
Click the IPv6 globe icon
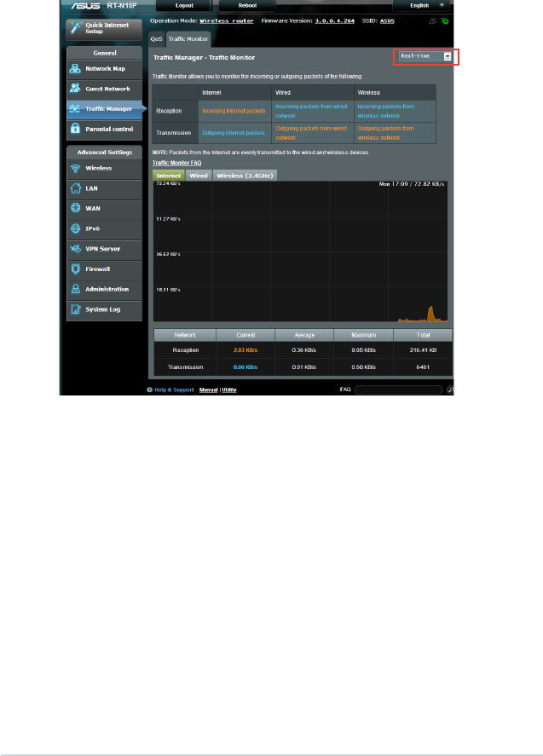click(75, 228)
